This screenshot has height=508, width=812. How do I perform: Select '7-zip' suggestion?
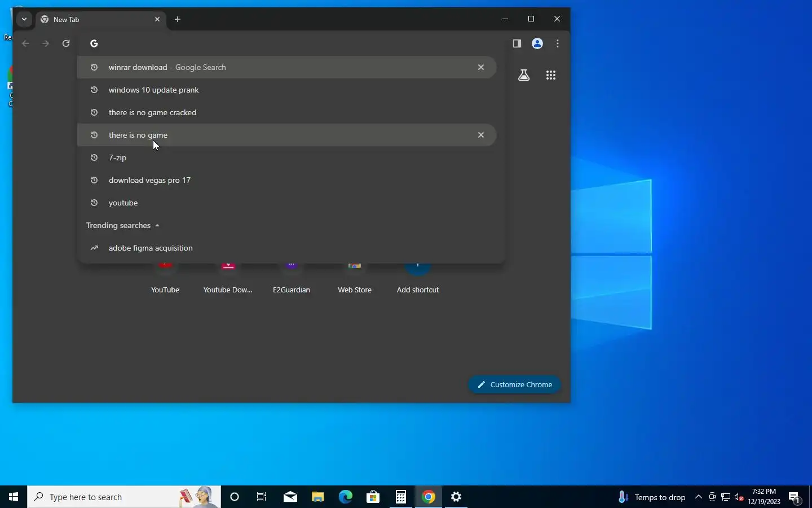click(x=286, y=157)
